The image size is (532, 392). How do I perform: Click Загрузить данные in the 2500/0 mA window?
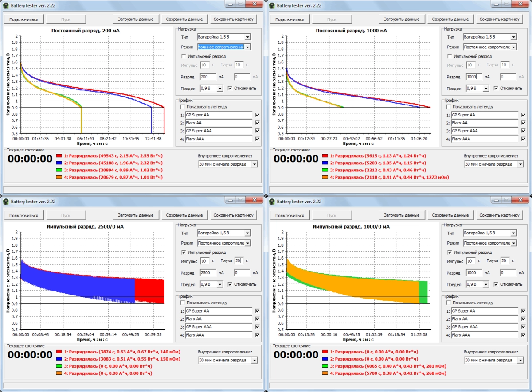point(136,216)
